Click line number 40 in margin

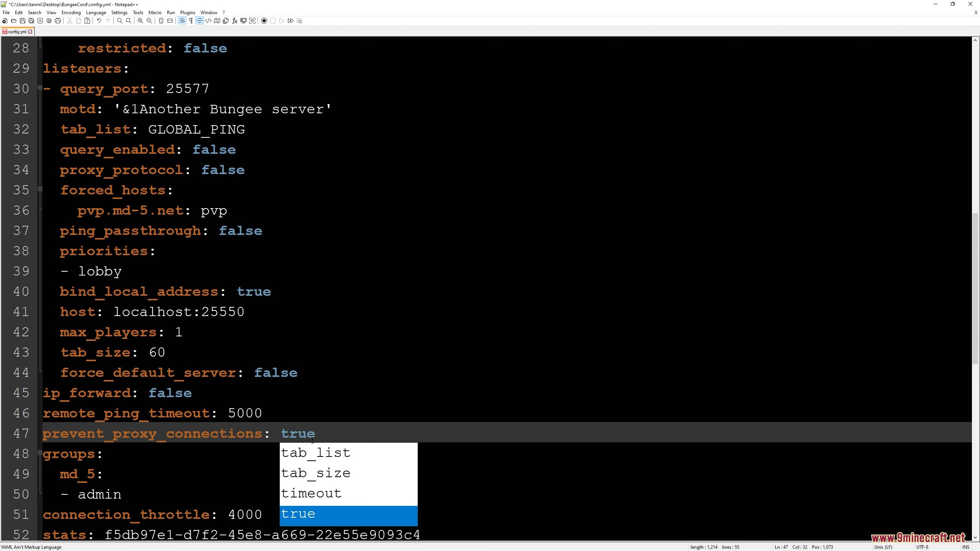[21, 292]
